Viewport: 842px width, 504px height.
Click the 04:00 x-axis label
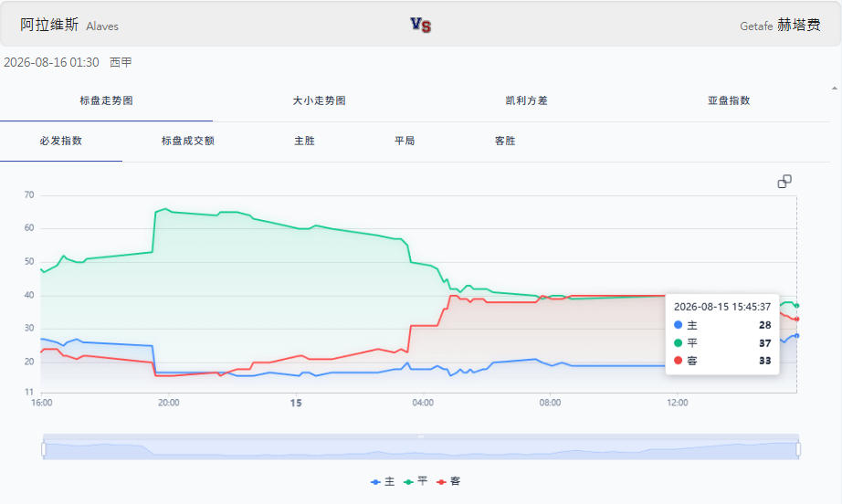[423, 403]
